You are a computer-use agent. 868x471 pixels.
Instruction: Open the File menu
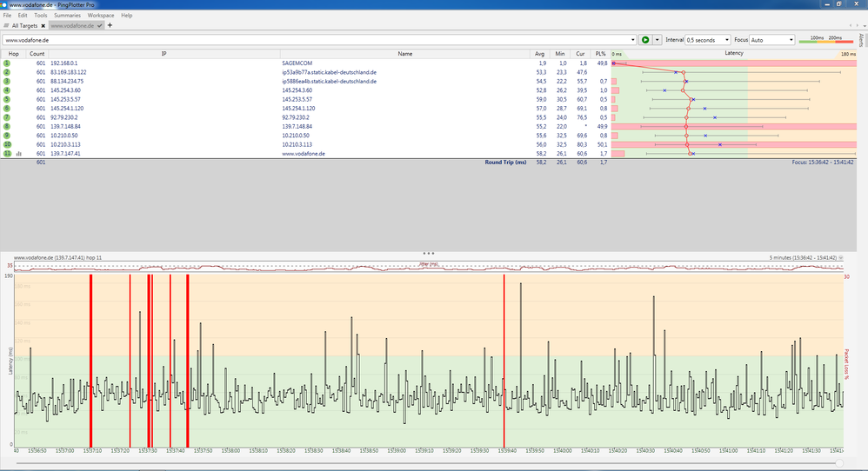7,16
